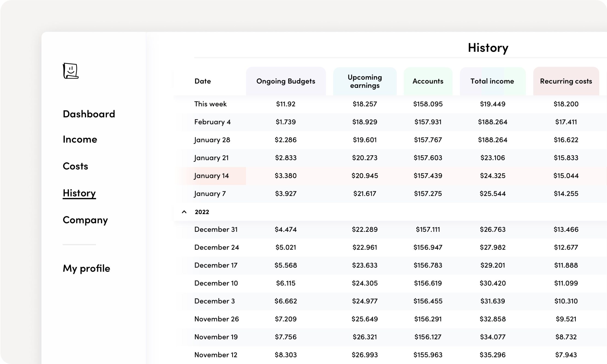Click the History page title
Image resolution: width=607 pixels, height=364 pixels.
pyautogui.click(x=488, y=48)
